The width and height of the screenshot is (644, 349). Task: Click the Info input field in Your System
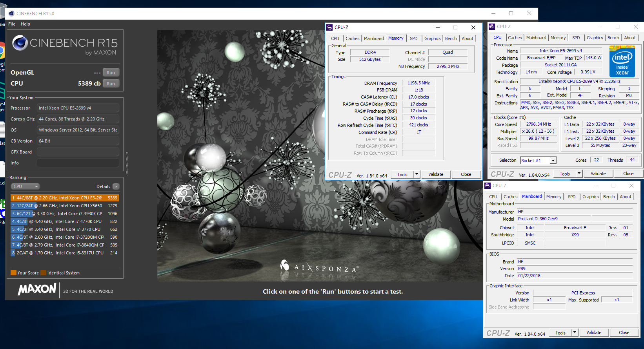(78, 163)
